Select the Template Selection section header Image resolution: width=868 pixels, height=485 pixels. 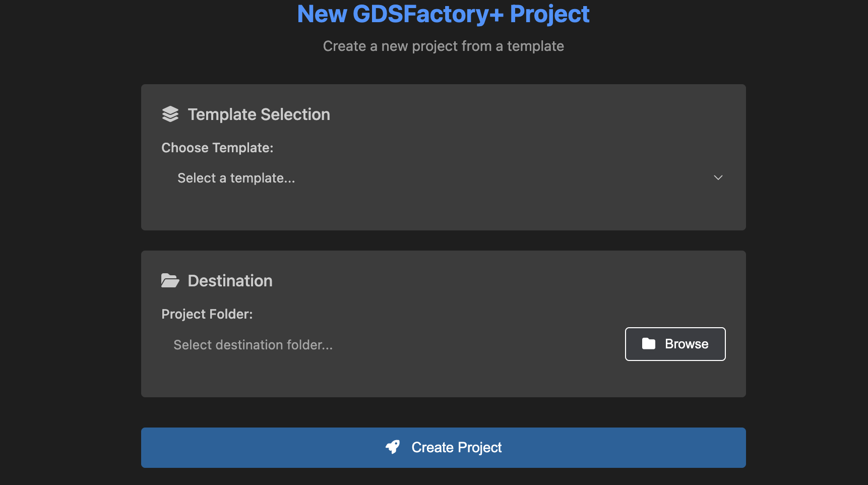pyautogui.click(x=259, y=114)
